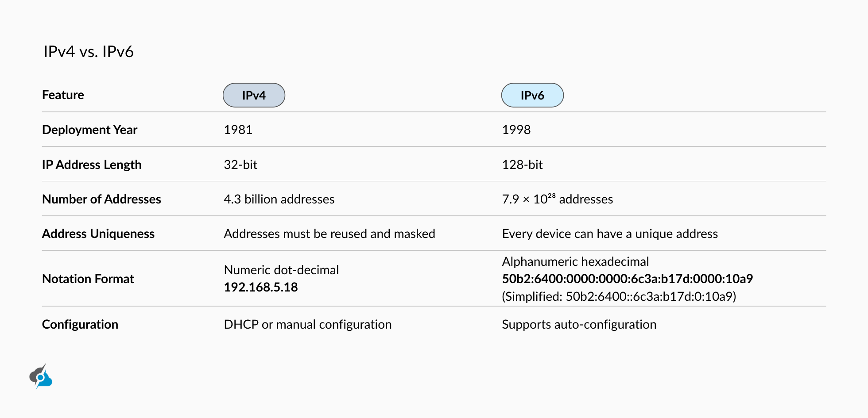Click the 4.3 billion addresses text
The width and height of the screenshot is (868, 418).
(x=279, y=199)
